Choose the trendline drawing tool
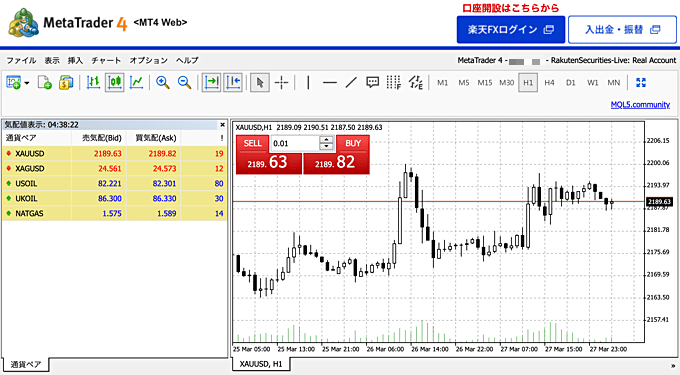Viewport: 680px width, 375px height. (351, 82)
